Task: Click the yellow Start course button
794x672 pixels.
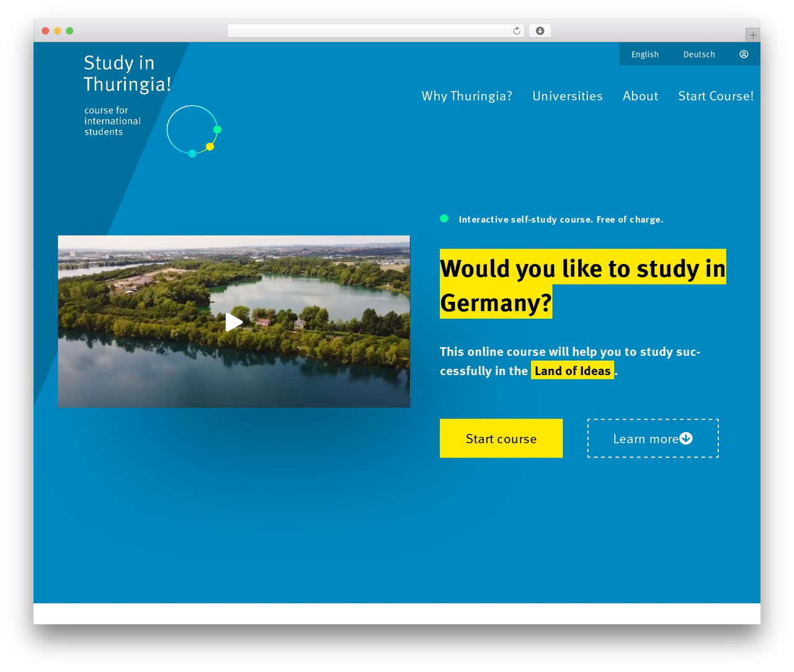Action: point(501,438)
